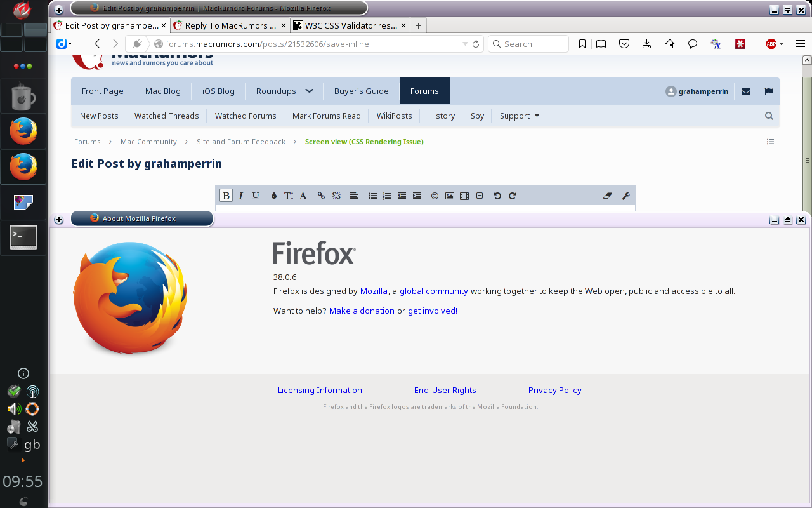Screen dimensions: 812x508
Task: Select the Edit Post by grahamperrin tab
Action: 112,25
